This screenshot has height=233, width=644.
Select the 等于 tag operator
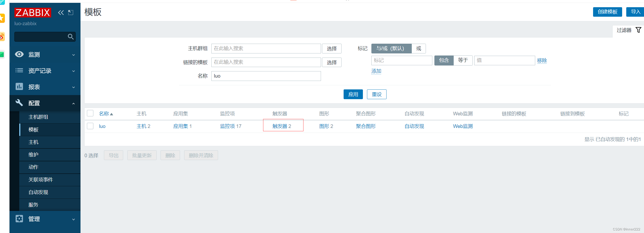(463, 60)
